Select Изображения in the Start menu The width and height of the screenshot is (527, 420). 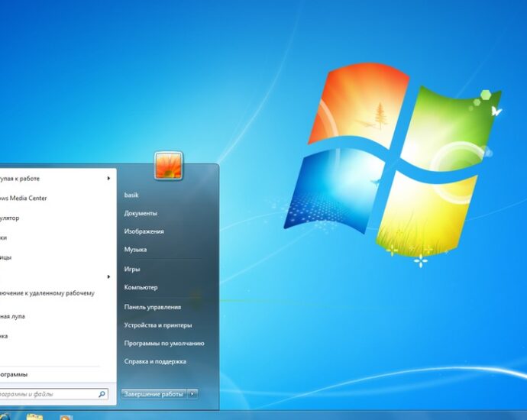tap(144, 231)
